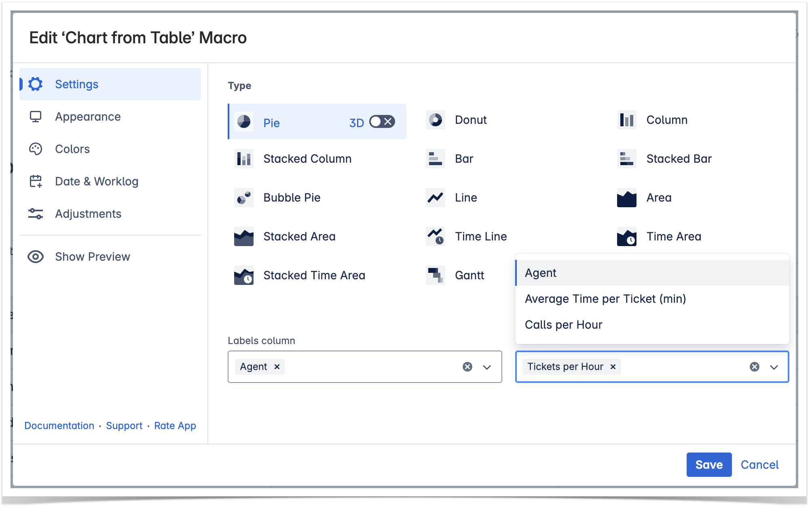
Task: Choose the Stacked Bar chart icon
Action: click(x=626, y=159)
